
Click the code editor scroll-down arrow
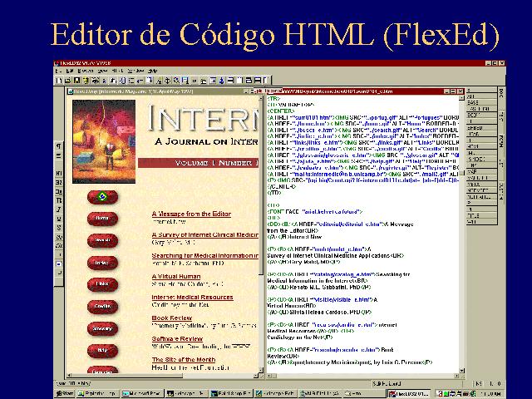[462, 371]
